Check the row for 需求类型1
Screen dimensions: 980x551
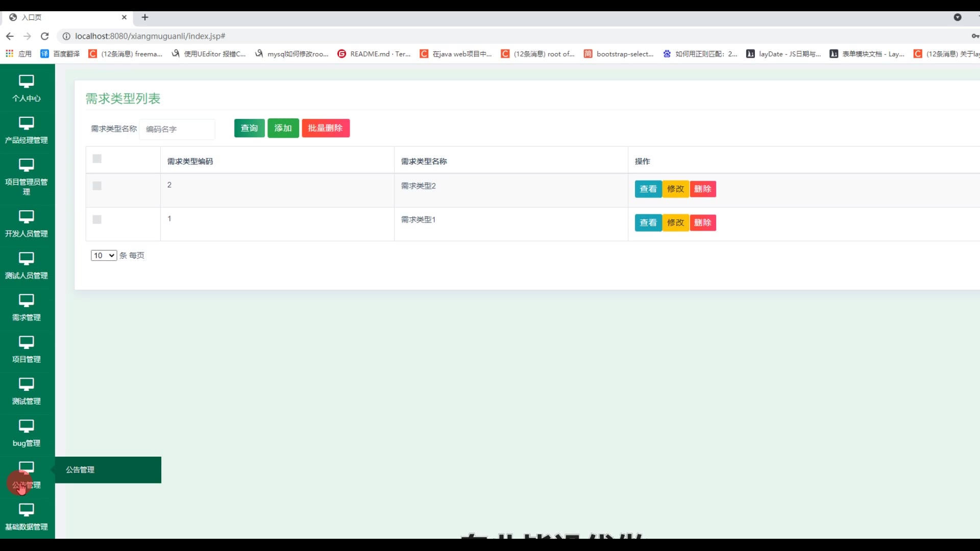pos(97,219)
